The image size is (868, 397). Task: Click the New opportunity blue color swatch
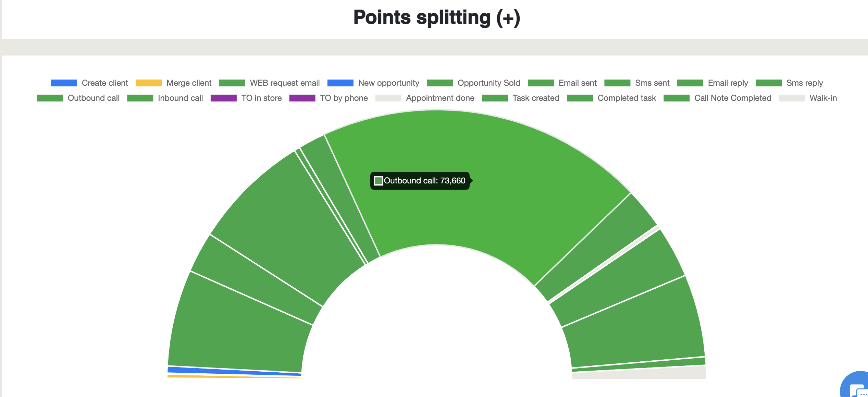[340, 83]
